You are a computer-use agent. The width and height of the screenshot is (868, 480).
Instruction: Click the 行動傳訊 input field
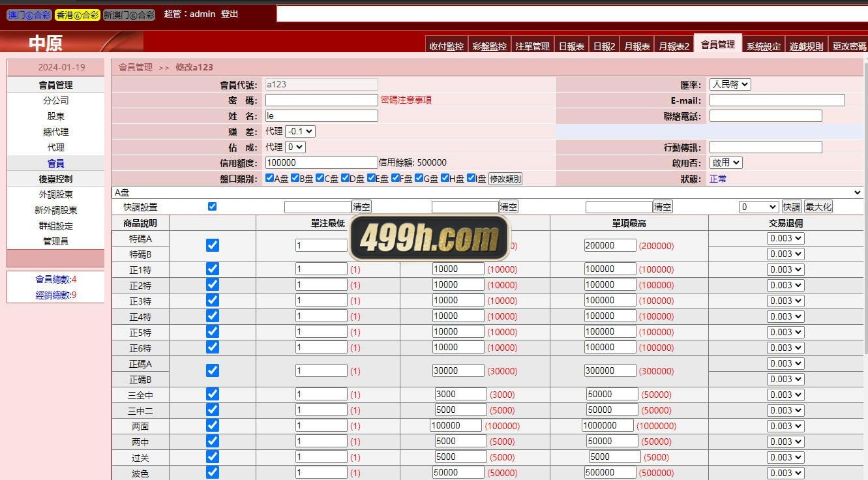coord(766,147)
